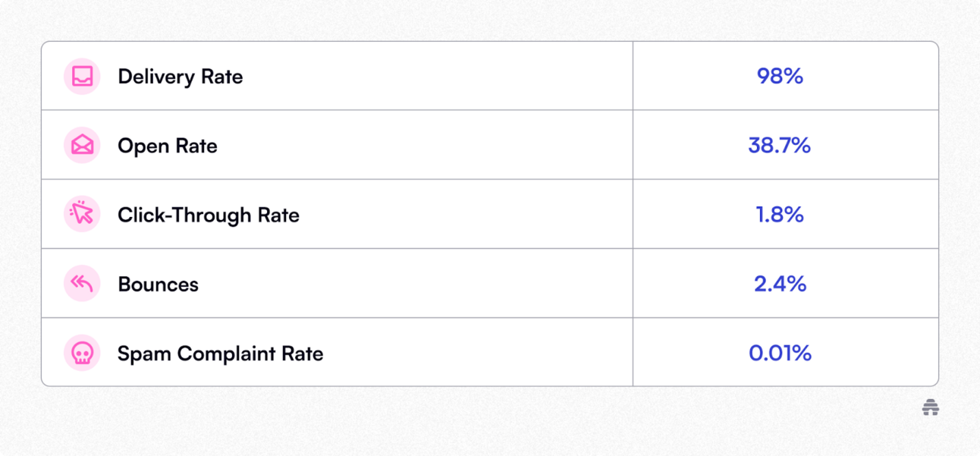Select the Click-Through Rate label
This screenshot has width=980, height=456.
[x=209, y=215]
